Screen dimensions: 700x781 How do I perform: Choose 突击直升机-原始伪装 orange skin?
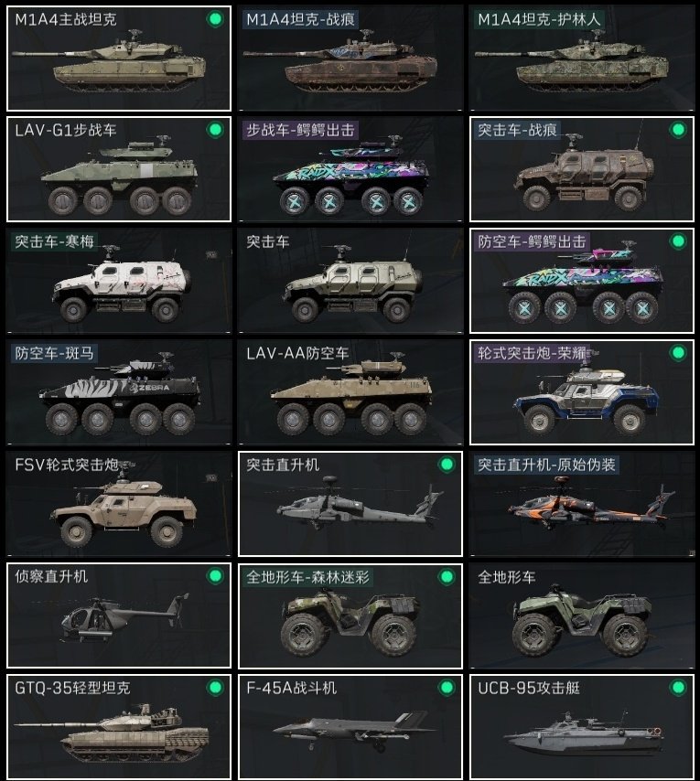(581, 504)
